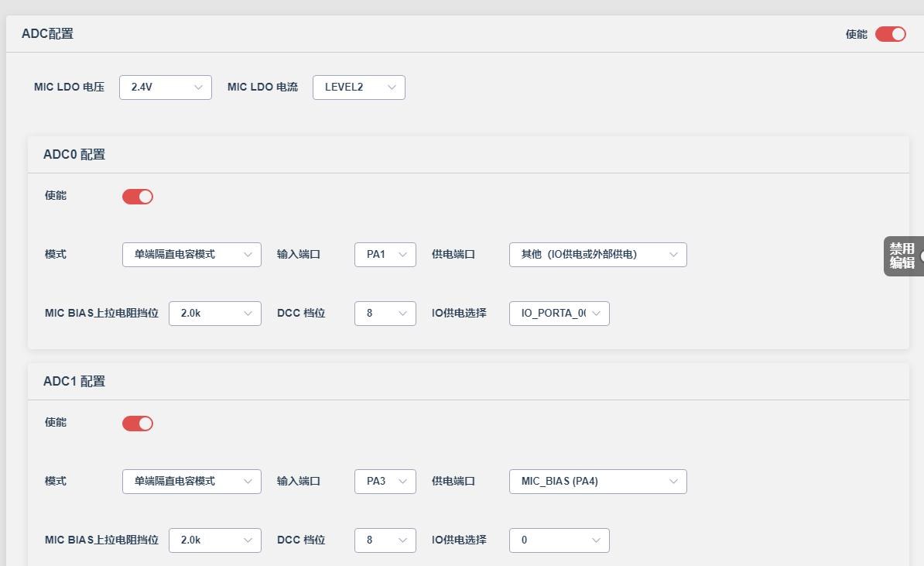The width and height of the screenshot is (924, 566).
Task: Open ADC1 MIC BIAS上拉电阻挡位 dropdown
Action: 215,540
